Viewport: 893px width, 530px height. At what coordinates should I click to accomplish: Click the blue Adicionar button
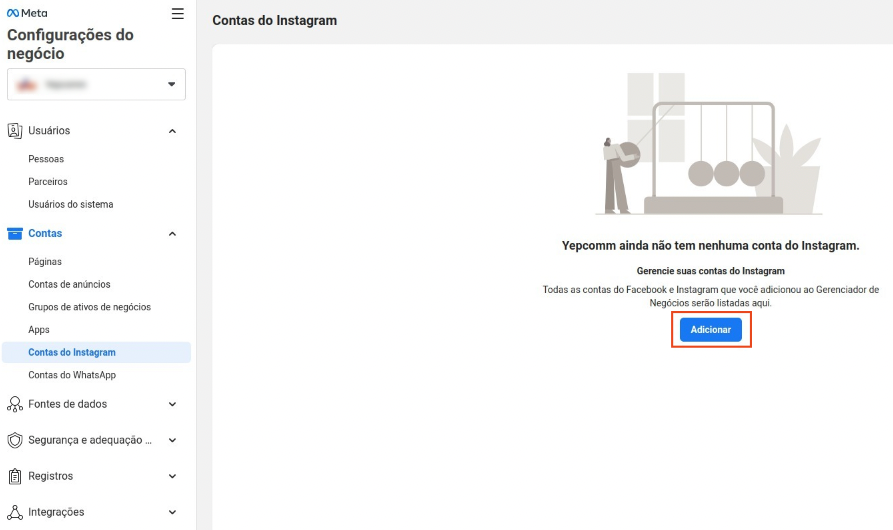click(x=711, y=330)
